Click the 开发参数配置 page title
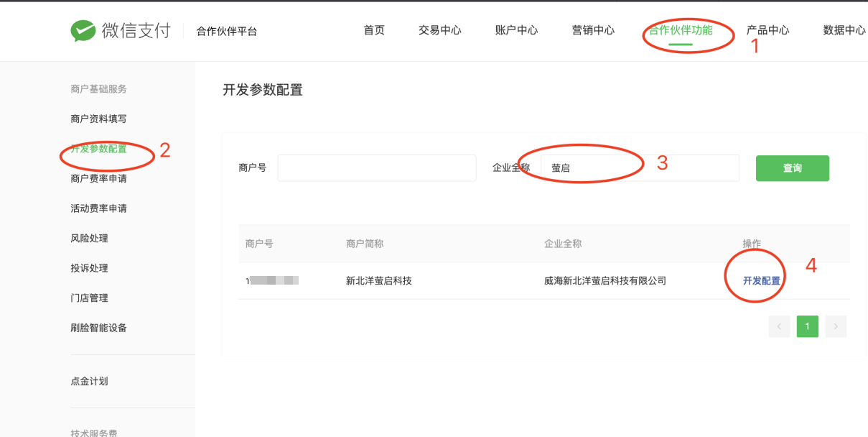Image resolution: width=868 pixels, height=437 pixels. click(263, 90)
